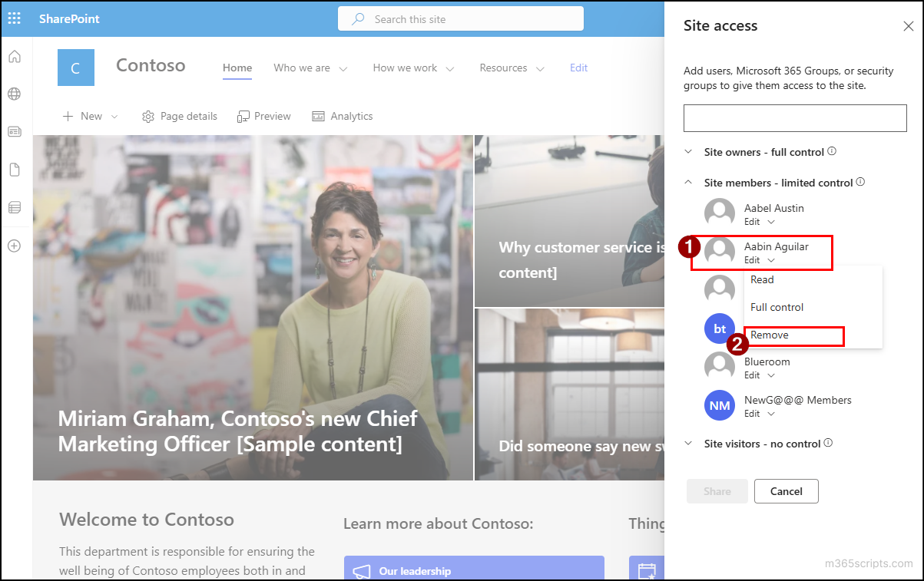Collapse the Site members limited control section

coord(688,183)
